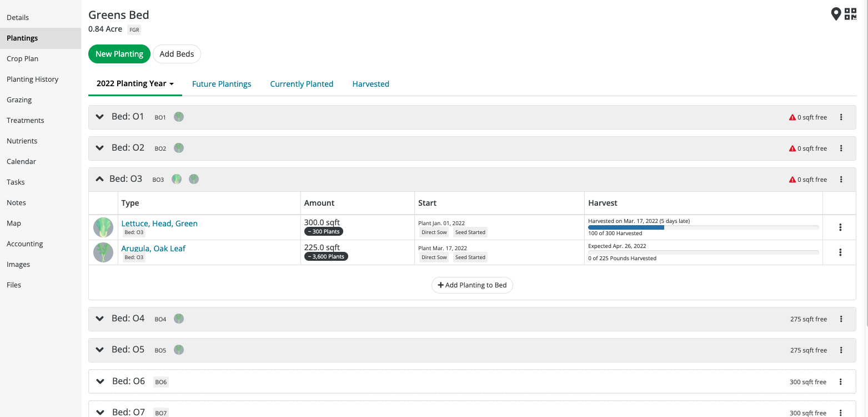The height and width of the screenshot is (417, 868).
Task: Click Add Planting to Bed button
Action: click(472, 285)
